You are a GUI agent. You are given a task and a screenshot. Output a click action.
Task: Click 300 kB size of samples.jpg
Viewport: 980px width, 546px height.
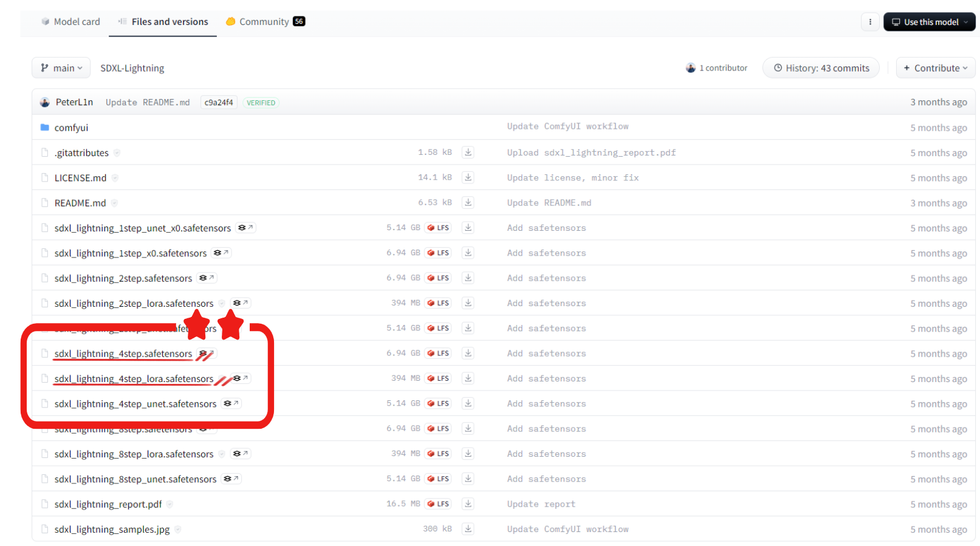point(437,529)
